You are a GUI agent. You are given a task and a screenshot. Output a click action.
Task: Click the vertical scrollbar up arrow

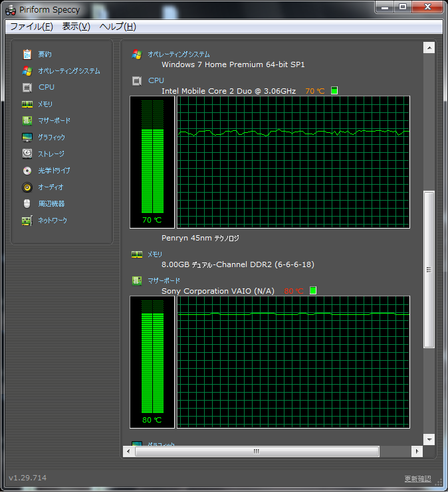(429, 48)
